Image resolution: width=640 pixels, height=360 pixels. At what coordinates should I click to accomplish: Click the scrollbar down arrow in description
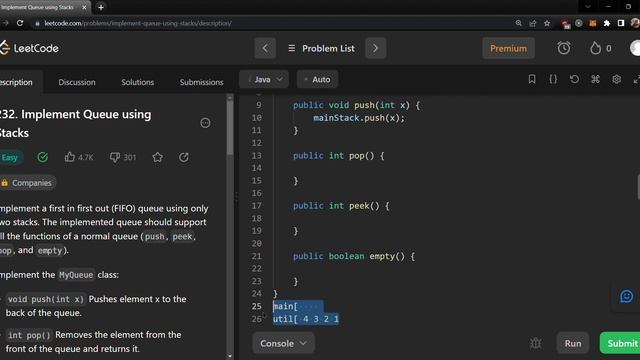click(230, 356)
